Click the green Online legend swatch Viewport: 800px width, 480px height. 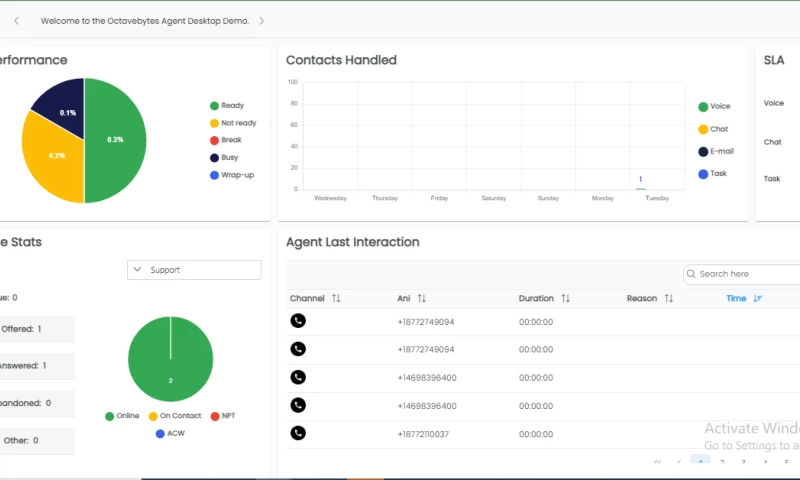tap(109, 416)
